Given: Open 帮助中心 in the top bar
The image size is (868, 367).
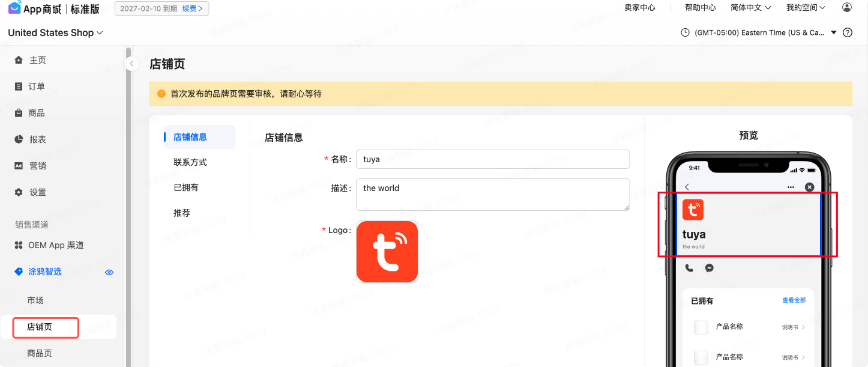Looking at the screenshot, I should click(701, 8).
